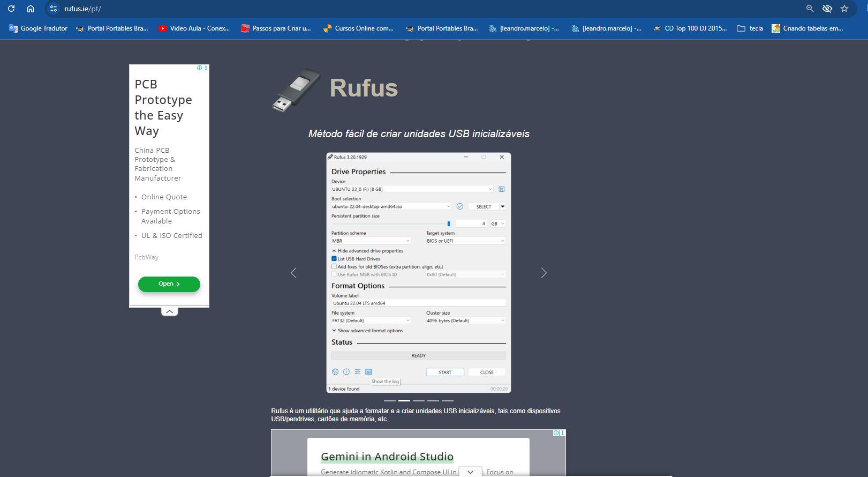The height and width of the screenshot is (477, 868).
Task: Open the Boot selection dropdown with ubuntu iso
Action: click(x=391, y=206)
